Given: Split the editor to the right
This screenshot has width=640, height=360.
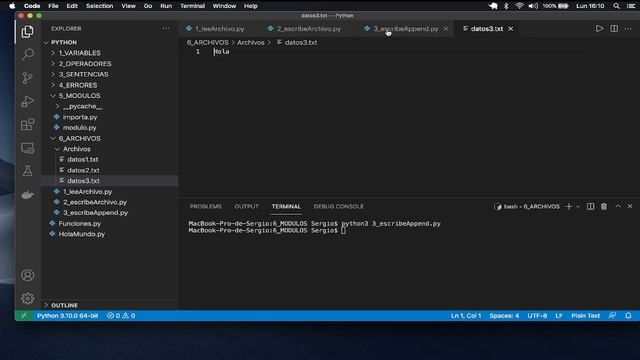Looking at the screenshot, I should 614,29.
